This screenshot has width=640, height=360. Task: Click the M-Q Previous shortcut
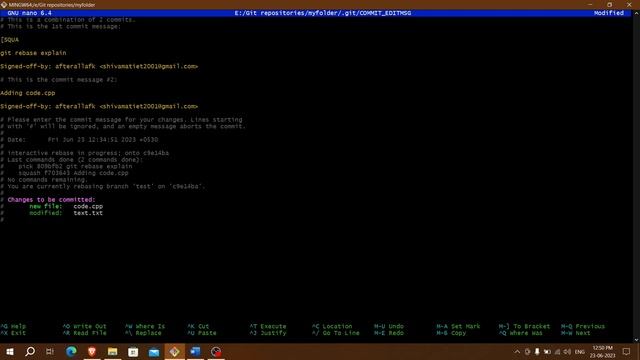click(583, 326)
